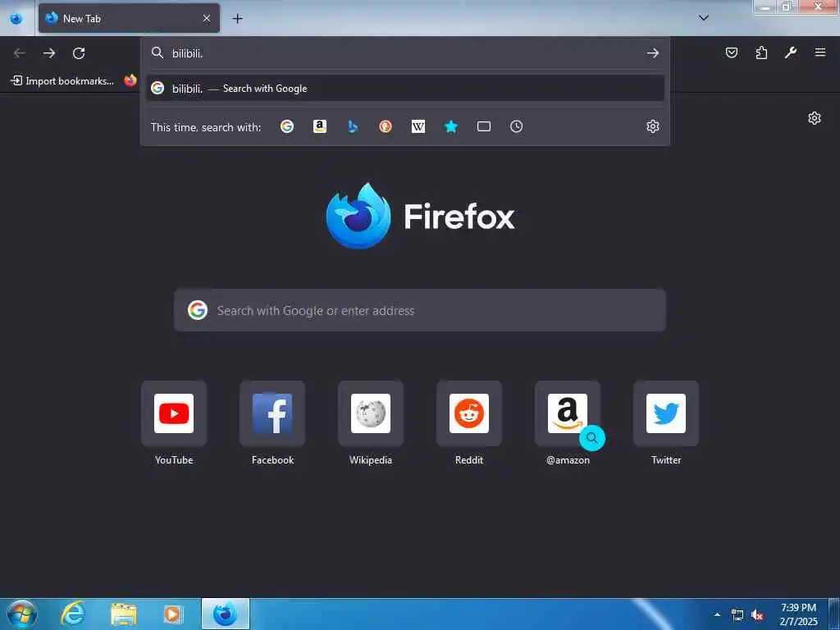Open the application hamburger menu

[820, 52]
